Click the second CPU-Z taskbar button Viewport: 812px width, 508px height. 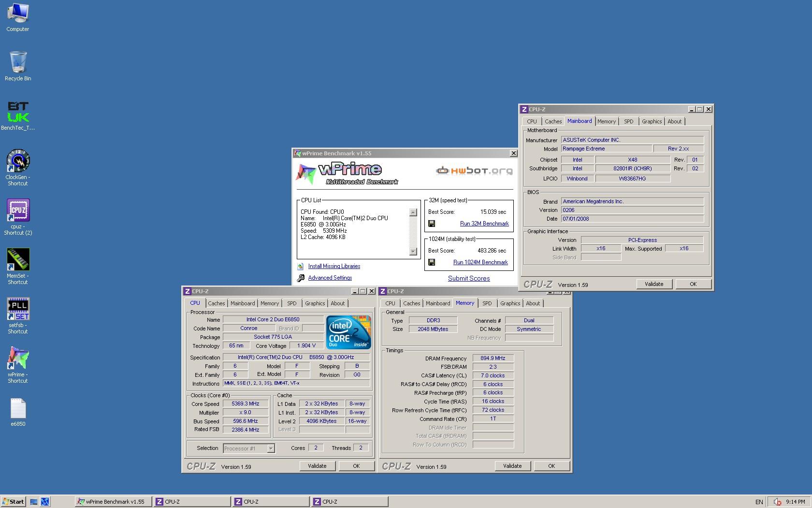[x=271, y=502]
